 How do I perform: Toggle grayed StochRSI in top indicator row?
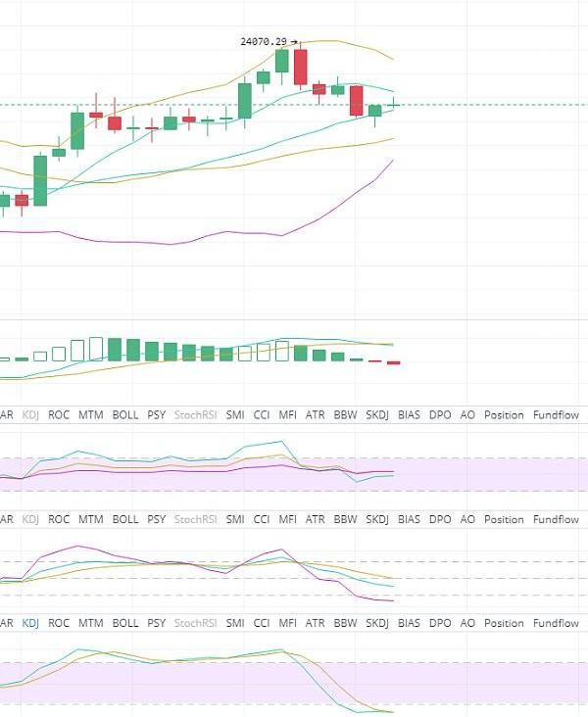click(x=196, y=415)
